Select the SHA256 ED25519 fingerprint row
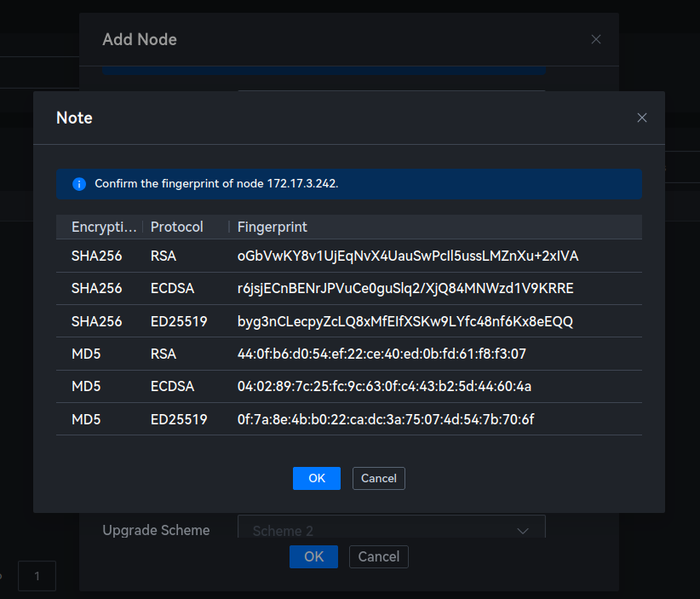 [x=348, y=321]
